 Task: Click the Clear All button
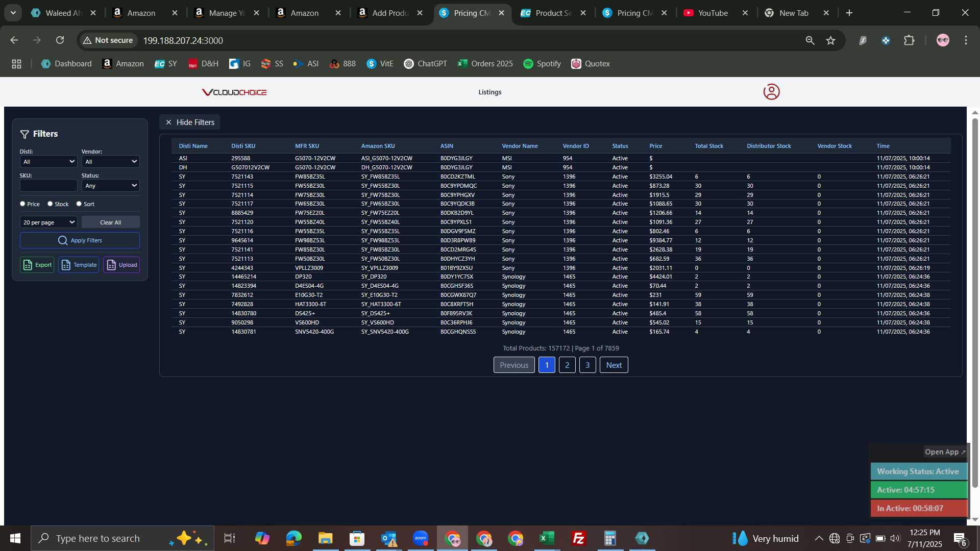pyautogui.click(x=111, y=222)
